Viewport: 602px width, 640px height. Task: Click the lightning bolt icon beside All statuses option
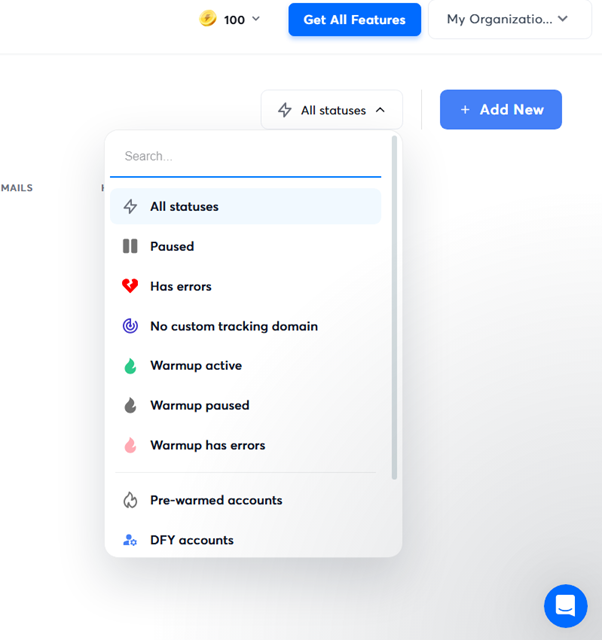[x=130, y=207]
